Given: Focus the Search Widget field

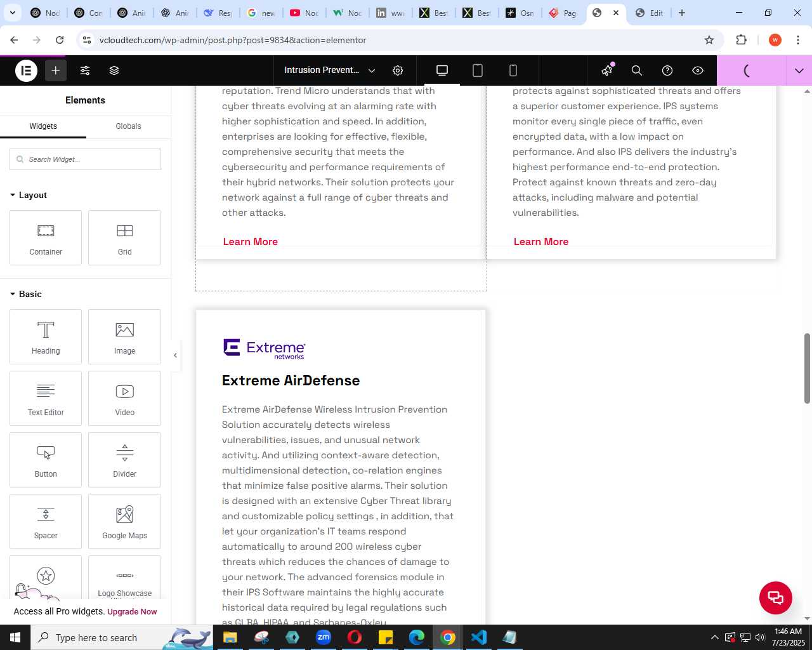Looking at the screenshot, I should 85,159.
